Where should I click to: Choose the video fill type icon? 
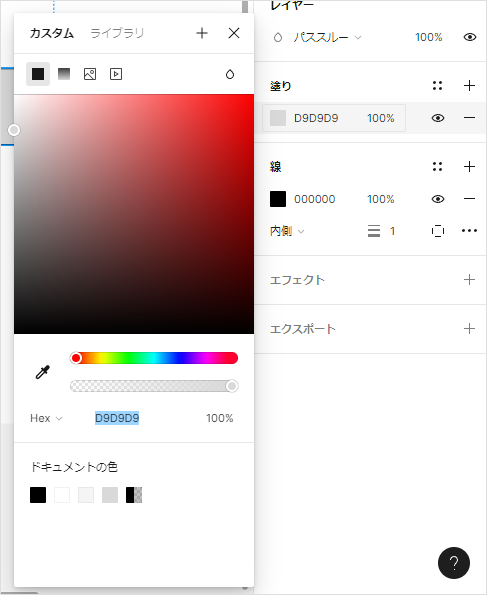pyautogui.click(x=116, y=74)
